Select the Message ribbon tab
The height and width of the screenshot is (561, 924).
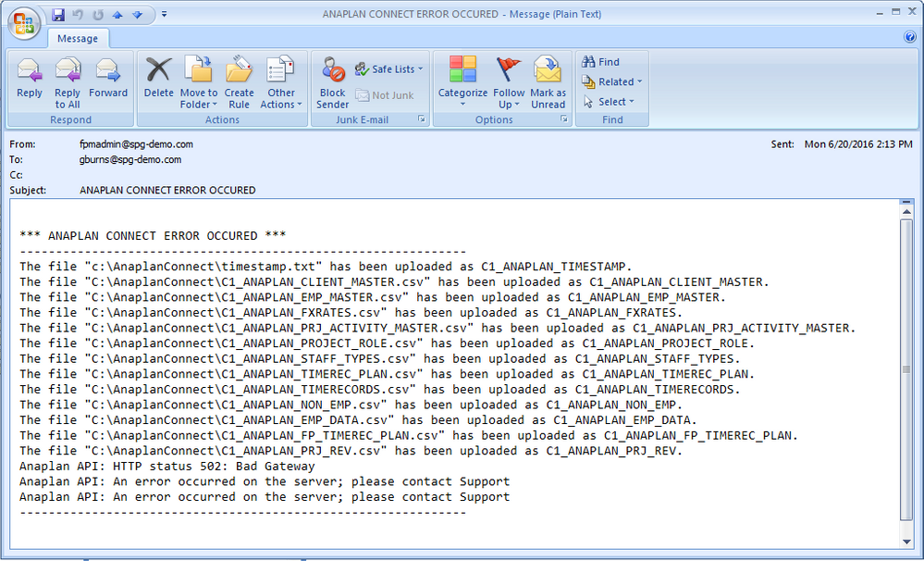(78, 38)
